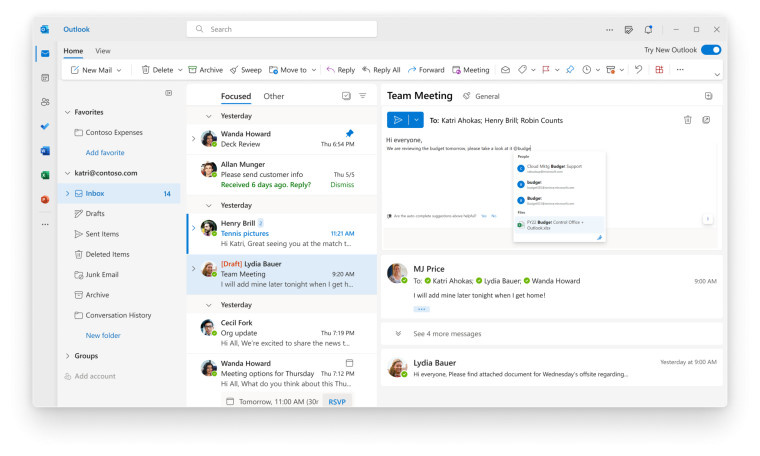Open the red grid apps icon in toolbar
The image size is (760, 456).
tap(659, 70)
